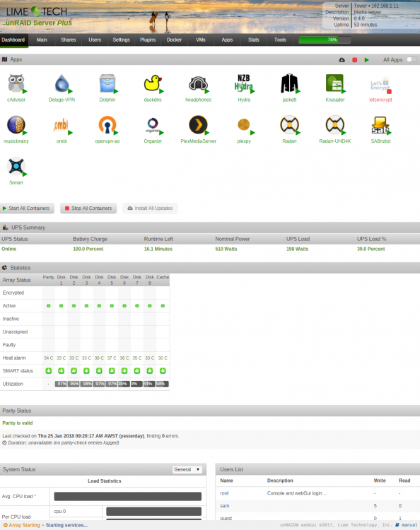Open the NZB Hydra icon
Viewport: 420px width, 530px height.
(x=244, y=83)
